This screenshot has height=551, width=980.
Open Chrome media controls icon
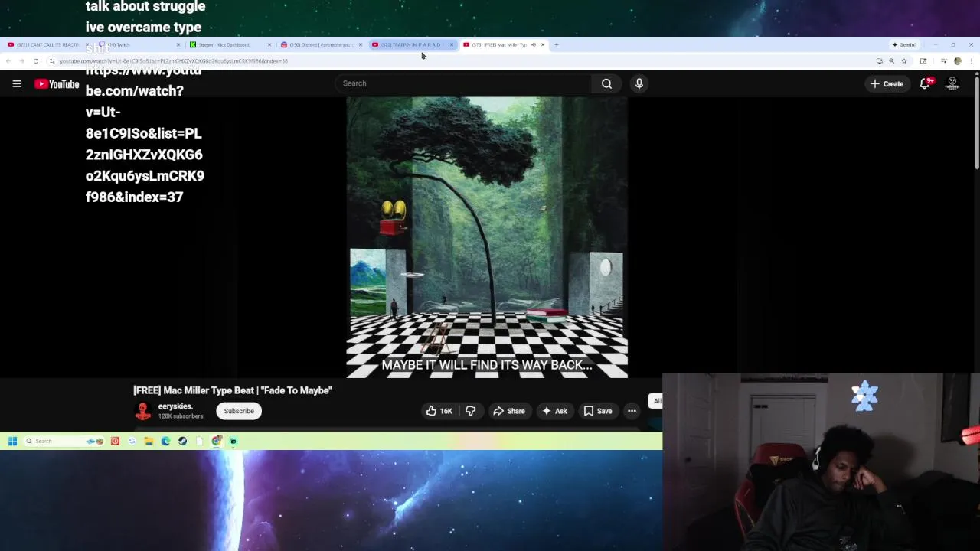click(x=944, y=60)
